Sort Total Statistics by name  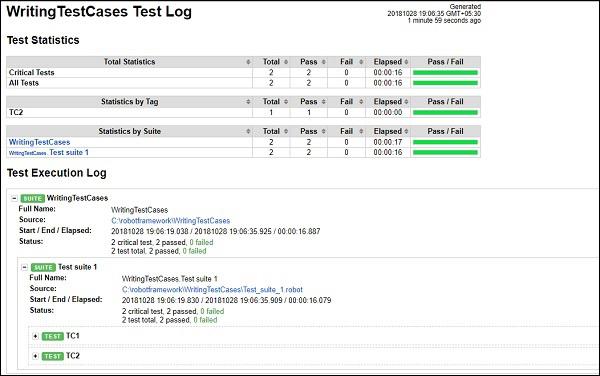click(x=248, y=62)
